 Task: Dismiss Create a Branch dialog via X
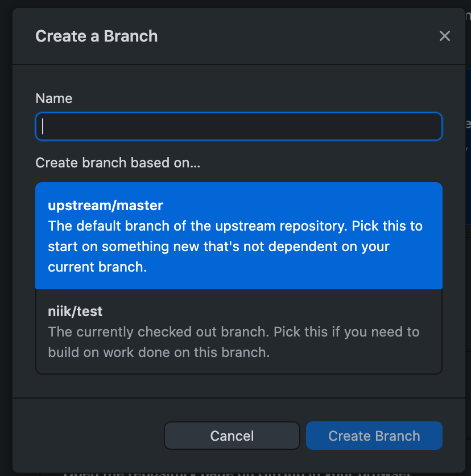pyautogui.click(x=444, y=36)
